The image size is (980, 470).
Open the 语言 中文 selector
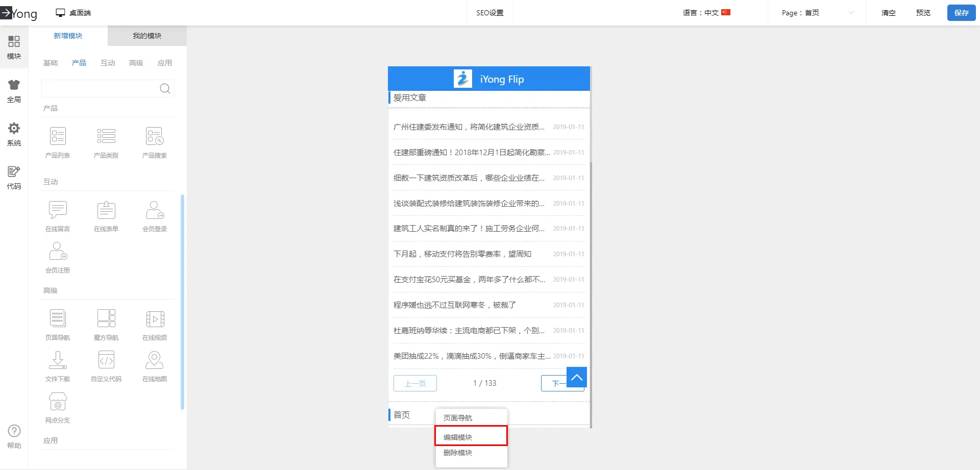pyautogui.click(x=706, y=13)
